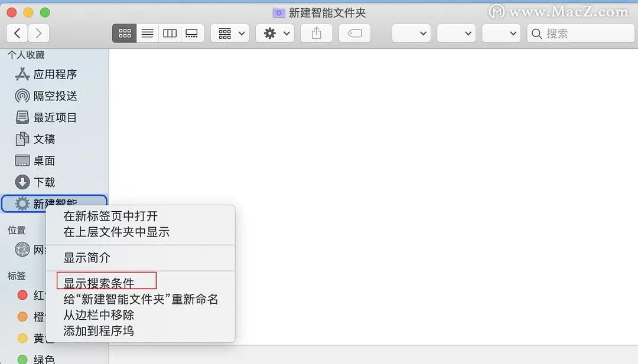Switch Finder view to list mode
Image resolution: width=638 pixels, height=364 pixels.
point(147,33)
